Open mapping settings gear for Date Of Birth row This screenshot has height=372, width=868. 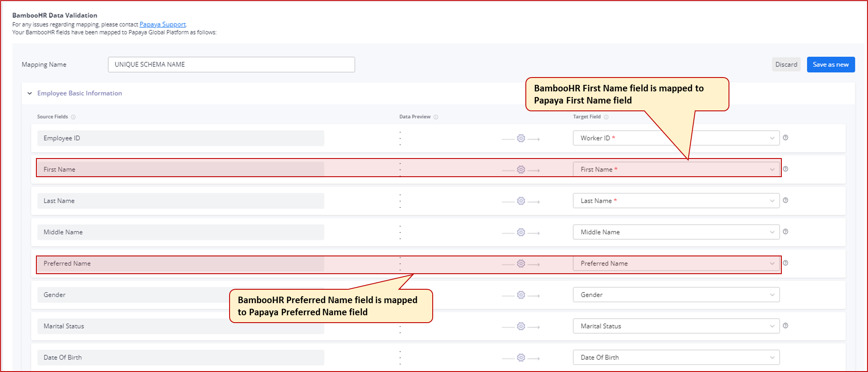coord(521,358)
